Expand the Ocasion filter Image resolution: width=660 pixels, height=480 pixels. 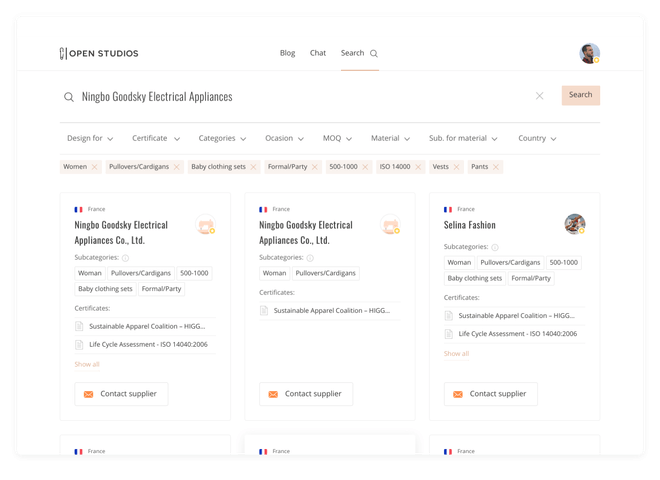click(284, 139)
